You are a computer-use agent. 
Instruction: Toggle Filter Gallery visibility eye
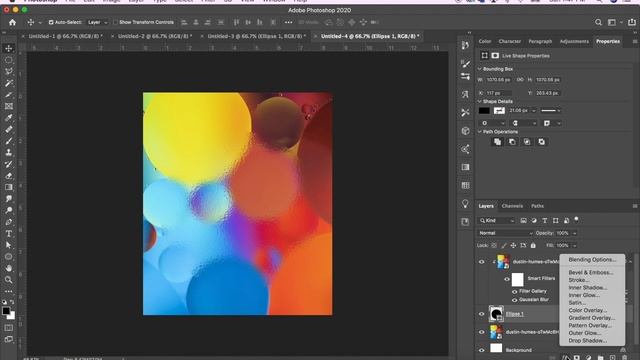514,291
